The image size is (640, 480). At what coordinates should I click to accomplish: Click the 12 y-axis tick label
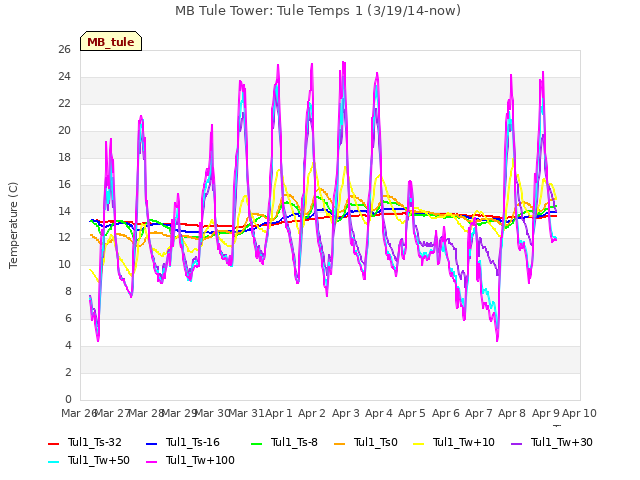pos(64,238)
